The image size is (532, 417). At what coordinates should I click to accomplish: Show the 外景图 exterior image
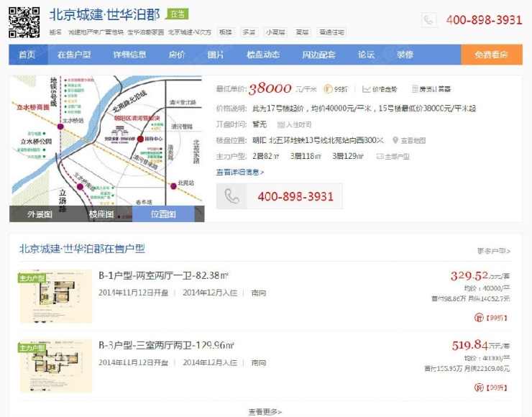click(40, 214)
